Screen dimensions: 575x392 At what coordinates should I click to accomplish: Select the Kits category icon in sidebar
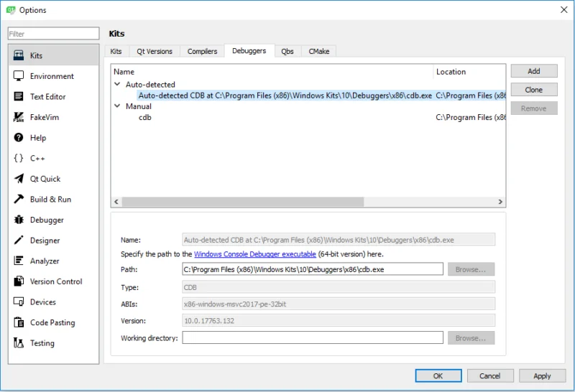point(19,55)
